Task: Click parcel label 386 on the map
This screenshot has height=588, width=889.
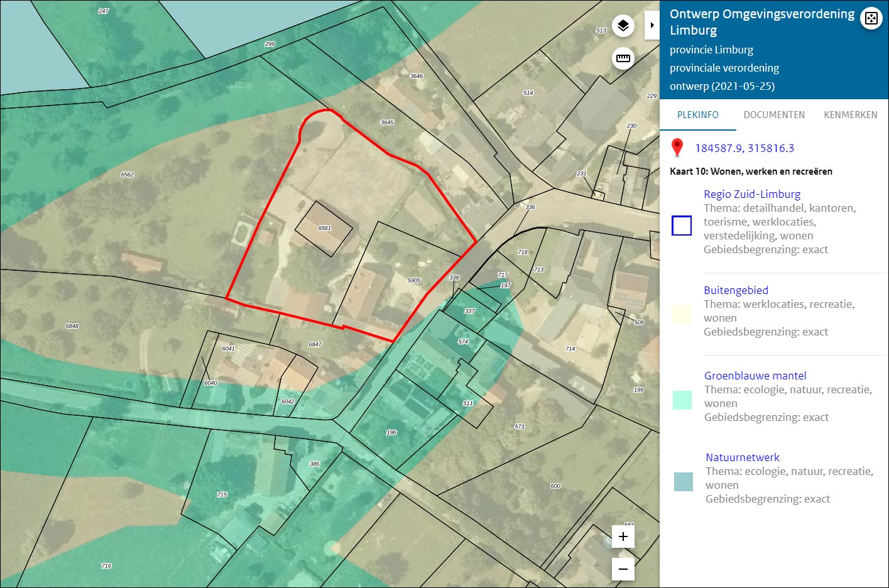Action: (x=315, y=464)
